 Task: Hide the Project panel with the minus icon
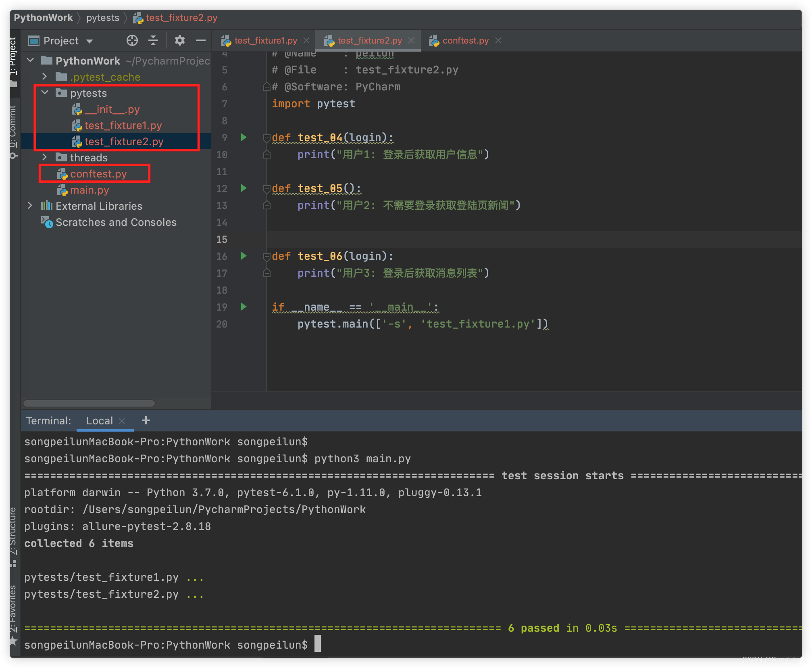tap(200, 40)
